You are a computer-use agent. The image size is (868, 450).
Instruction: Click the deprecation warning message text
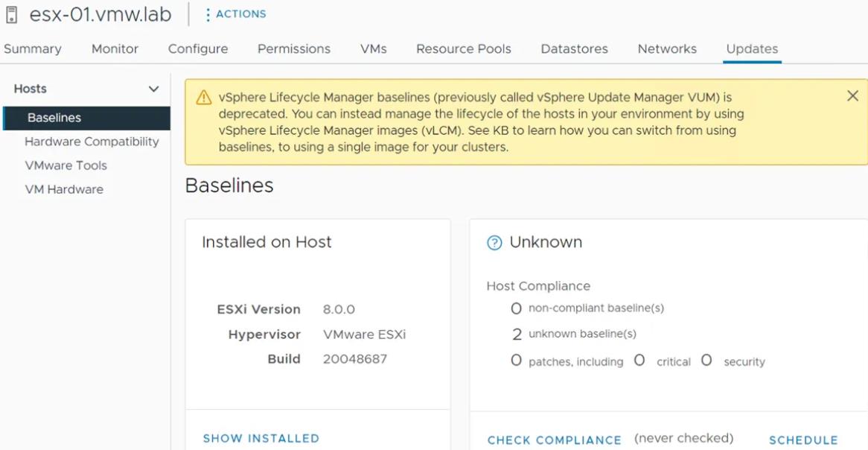(x=481, y=123)
